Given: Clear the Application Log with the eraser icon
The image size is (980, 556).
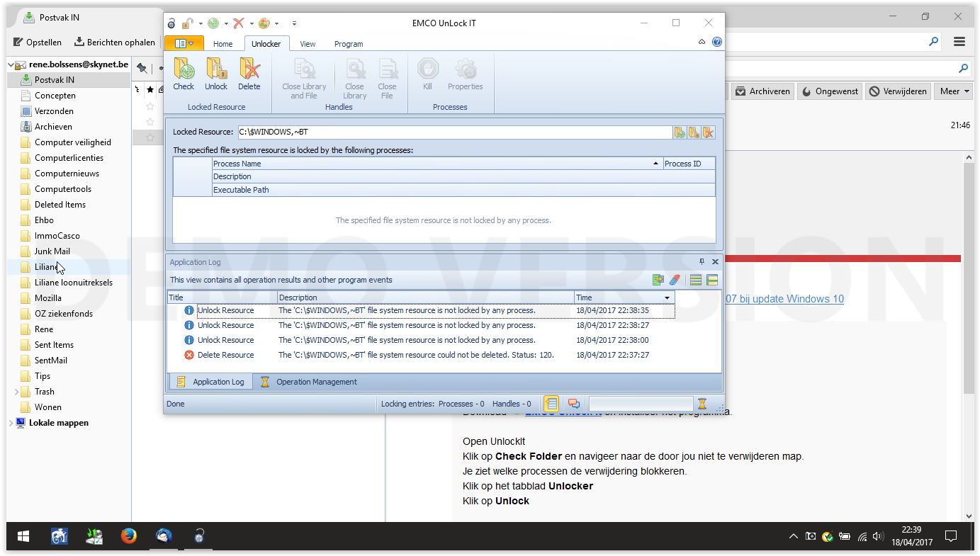Looking at the screenshot, I should 675,280.
